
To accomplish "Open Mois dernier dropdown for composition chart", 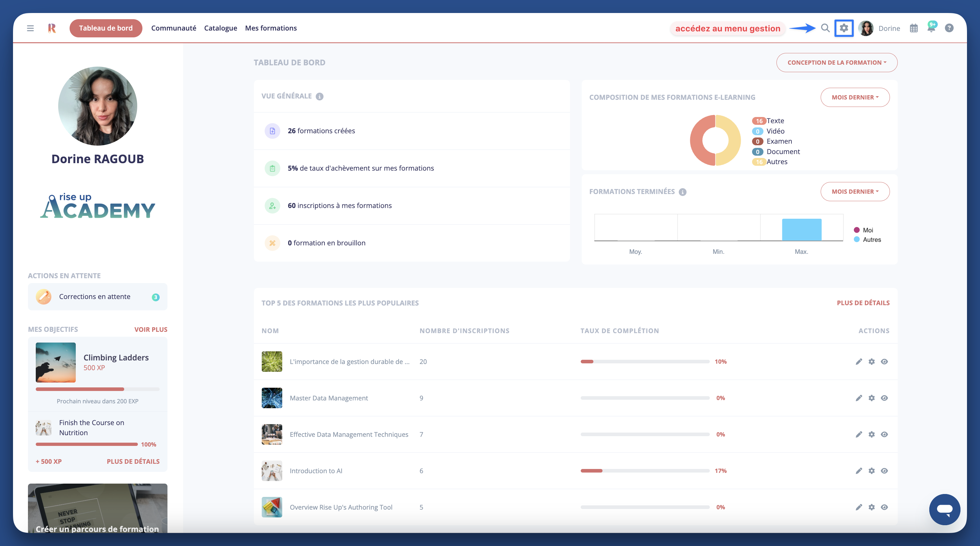I will [x=855, y=97].
